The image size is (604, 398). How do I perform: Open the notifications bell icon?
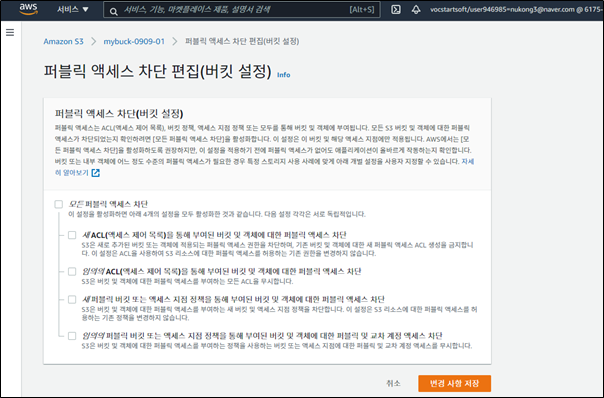click(416, 10)
